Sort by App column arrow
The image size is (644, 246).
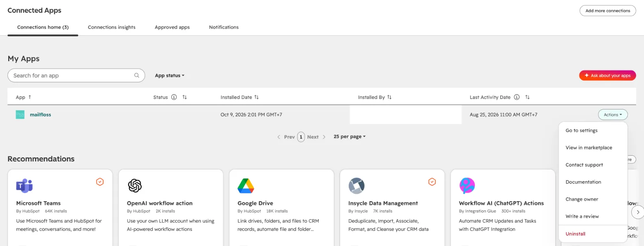click(30, 97)
